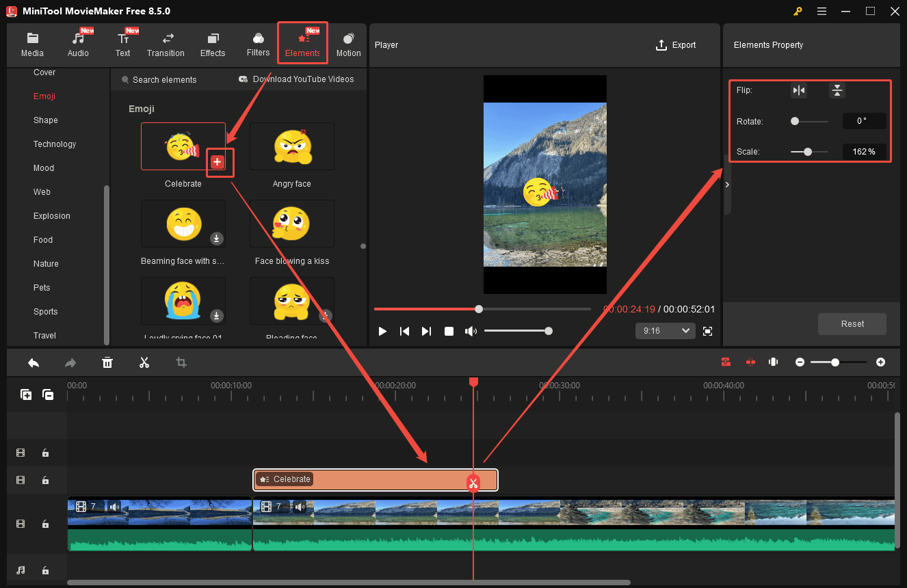Collapse the Elements Property panel with the chevron
The height and width of the screenshot is (588, 907).
[727, 184]
